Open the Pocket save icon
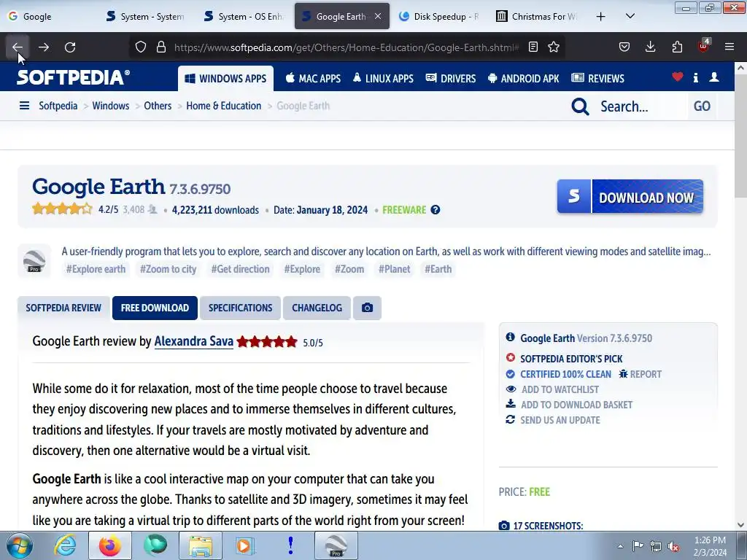Viewport: 747px width, 560px height. 624,47
